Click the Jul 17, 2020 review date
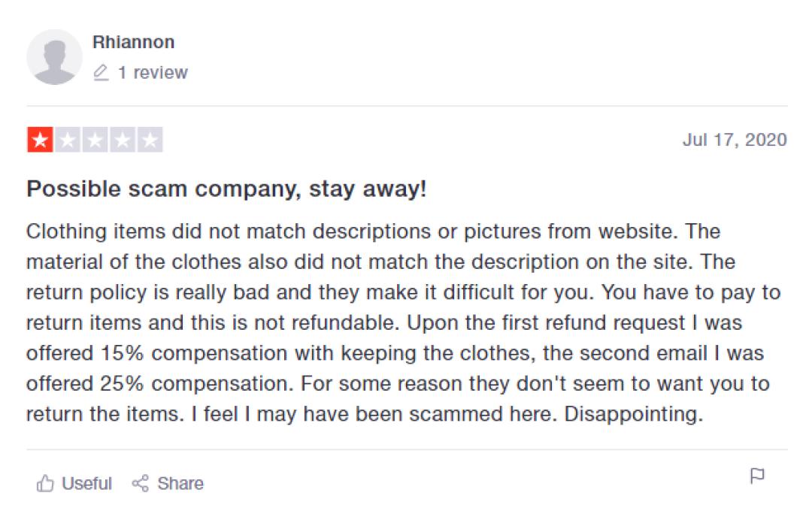 pyautogui.click(x=735, y=140)
